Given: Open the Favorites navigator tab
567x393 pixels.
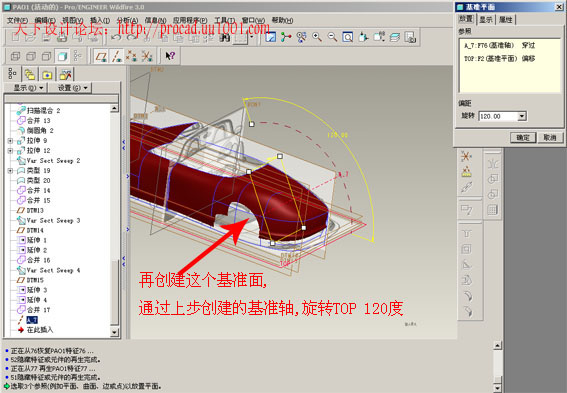Looking at the screenshot, I should (47, 74).
